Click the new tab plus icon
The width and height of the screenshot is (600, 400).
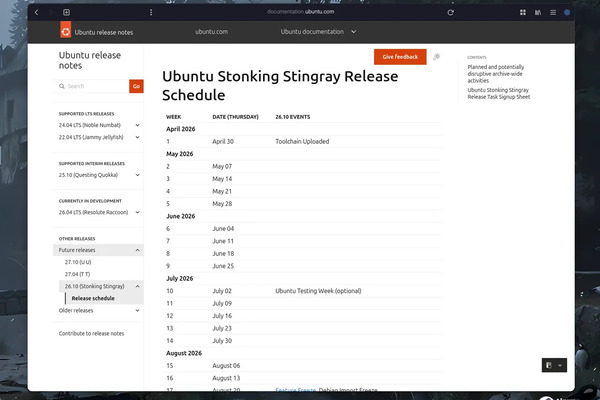click(66, 12)
